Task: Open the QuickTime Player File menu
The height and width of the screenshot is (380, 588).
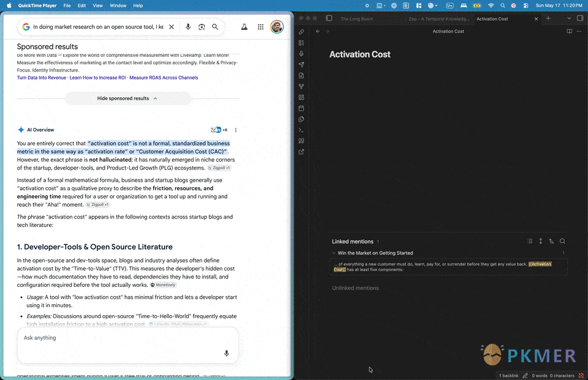Action: (x=67, y=6)
